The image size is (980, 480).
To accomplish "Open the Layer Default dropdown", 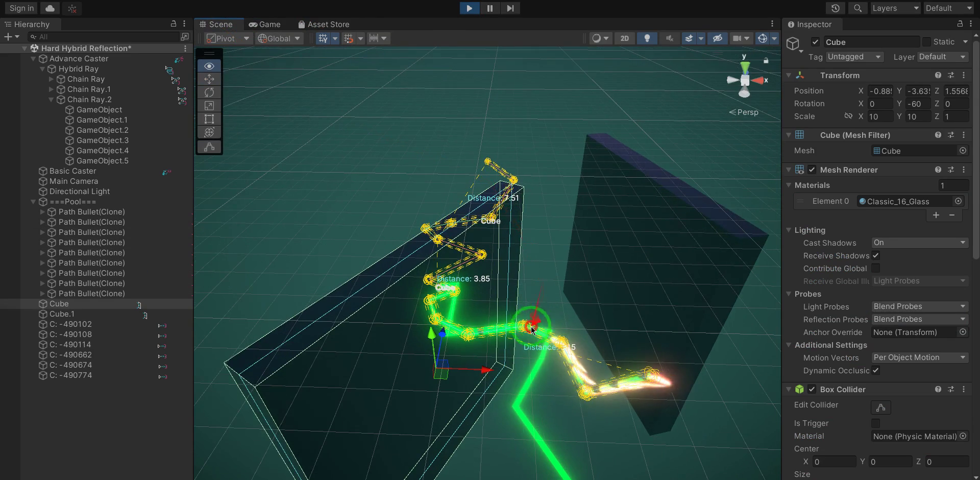I will pos(943,57).
